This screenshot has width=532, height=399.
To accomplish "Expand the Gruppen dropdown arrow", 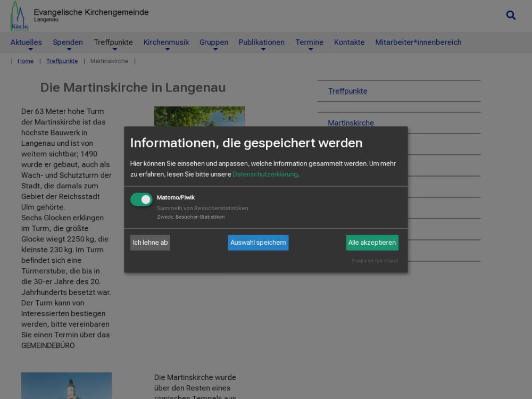I will (x=214, y=49).
